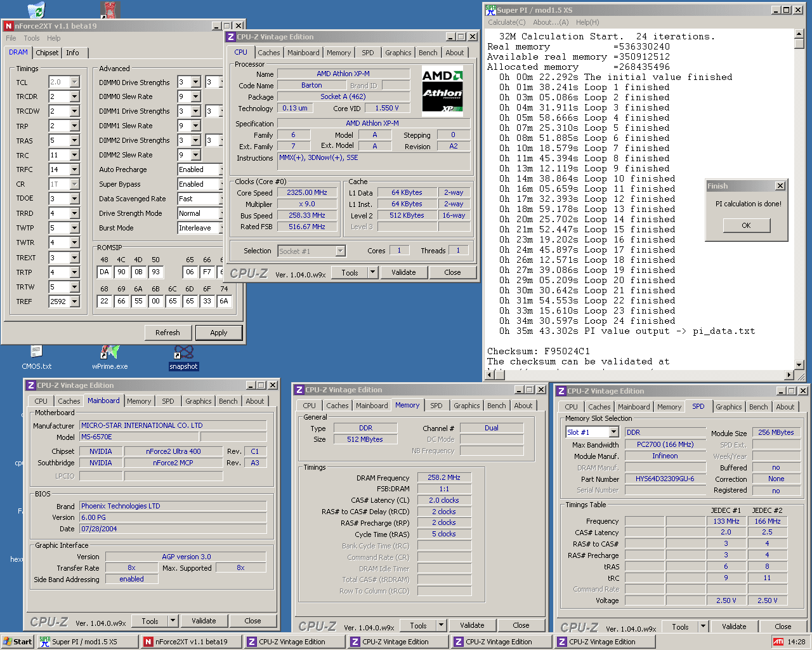This screenshot has height=650, width=812.
Task: Select Graphics tab in Mainboard CPU-Z window
Action: [198, 401]
